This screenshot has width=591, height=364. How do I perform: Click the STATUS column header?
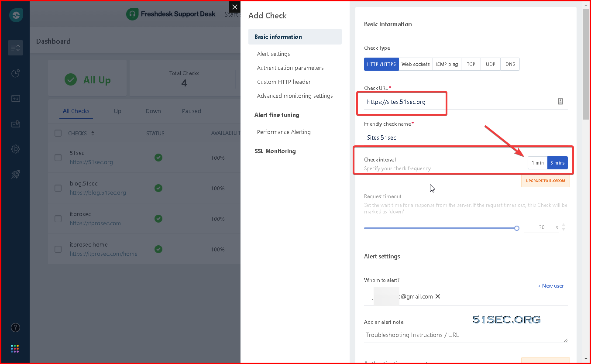tap(155, 133)
